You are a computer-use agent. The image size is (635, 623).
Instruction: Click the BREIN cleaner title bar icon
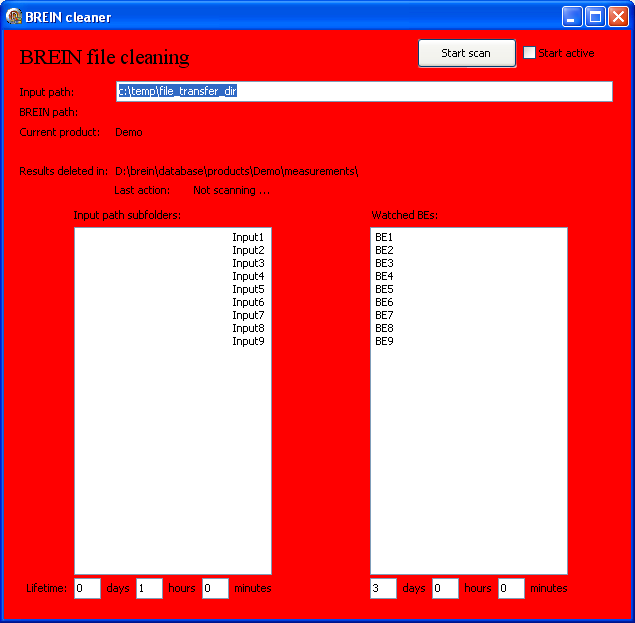[x=14, y=16]
